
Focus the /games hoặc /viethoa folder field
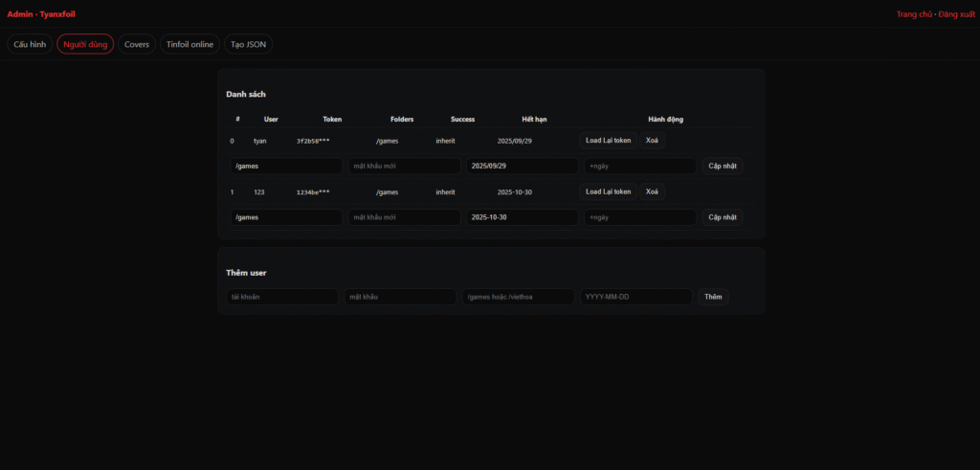click(518, 297)
